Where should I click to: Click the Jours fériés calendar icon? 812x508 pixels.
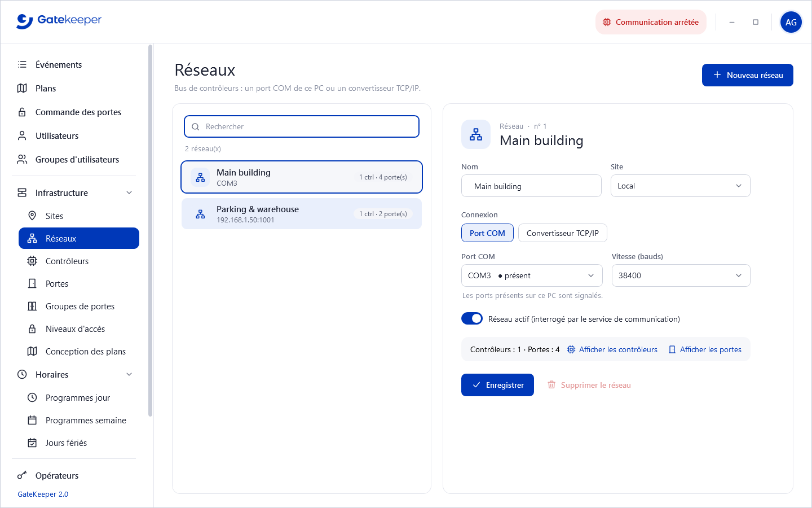coord(32,443)
